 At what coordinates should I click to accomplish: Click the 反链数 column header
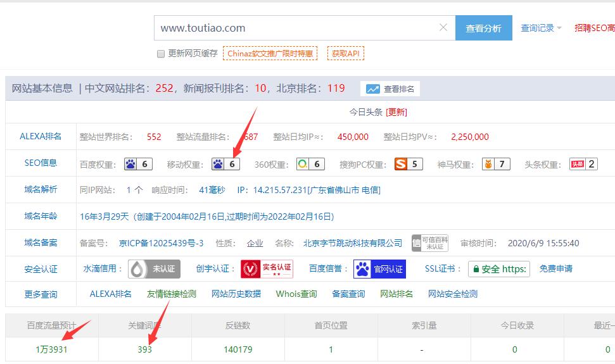(x=238, y=325)
